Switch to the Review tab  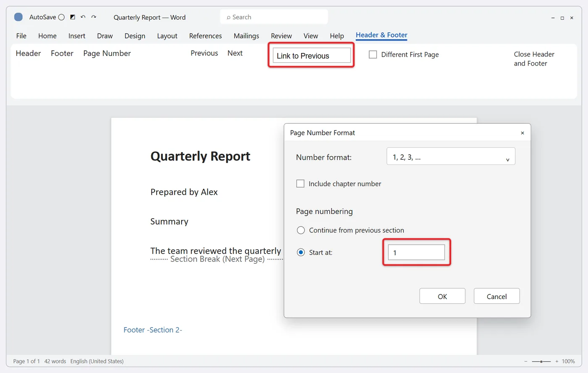pos(281,36)
